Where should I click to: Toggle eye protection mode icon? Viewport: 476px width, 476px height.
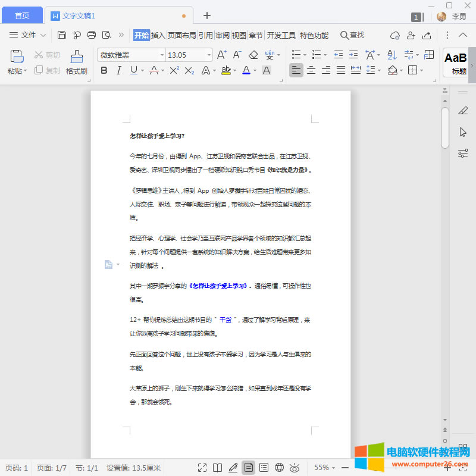click(294, 468)
